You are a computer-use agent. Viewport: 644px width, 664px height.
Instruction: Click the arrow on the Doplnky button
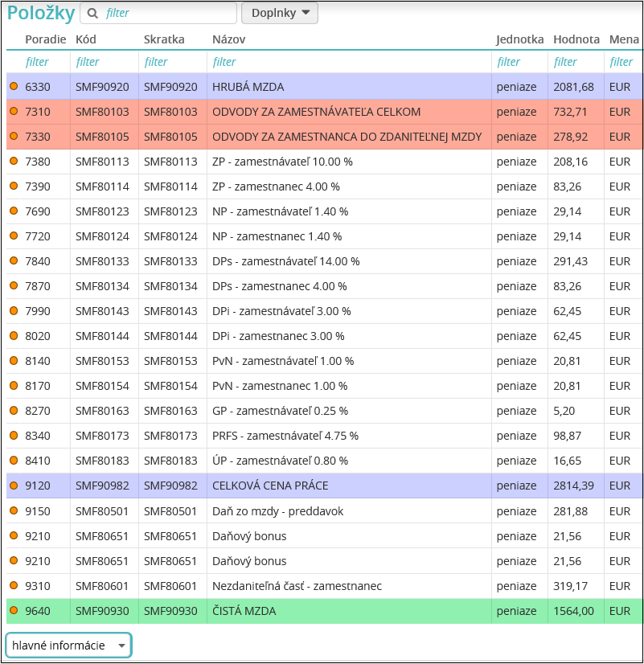[306, 13]
